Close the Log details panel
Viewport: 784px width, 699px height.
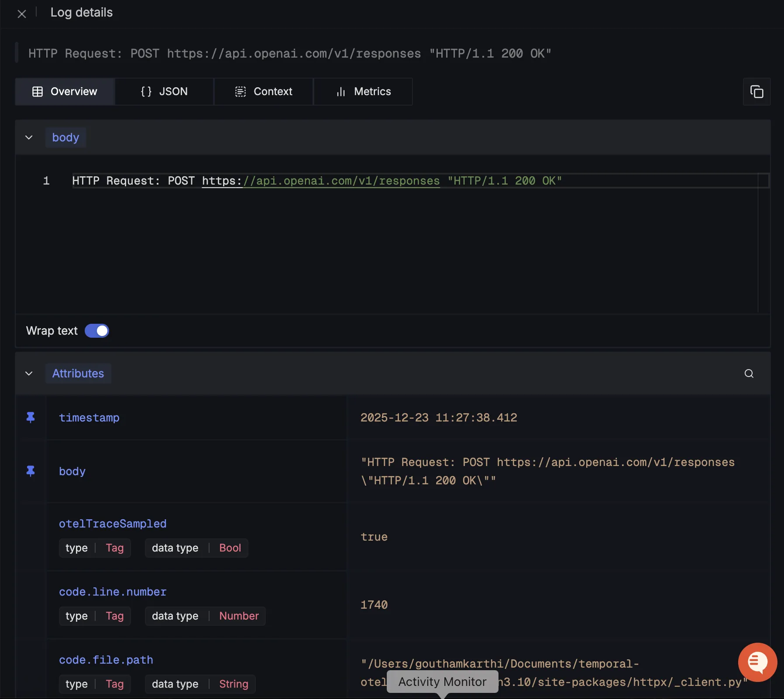pos(22,14)
